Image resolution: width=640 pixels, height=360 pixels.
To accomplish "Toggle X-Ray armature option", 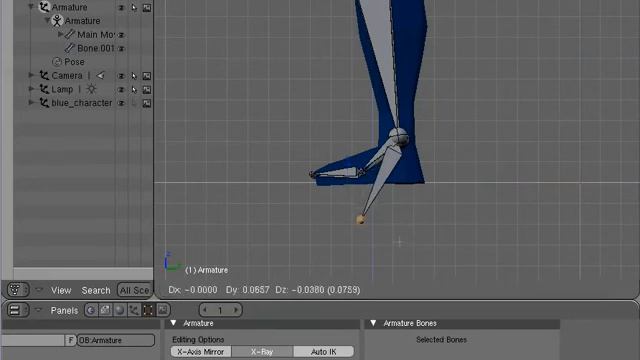I will [262, 351].
